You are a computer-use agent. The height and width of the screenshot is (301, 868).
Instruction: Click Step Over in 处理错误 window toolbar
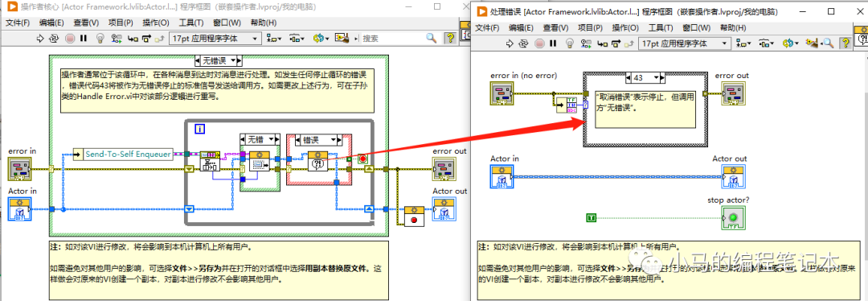616,43
